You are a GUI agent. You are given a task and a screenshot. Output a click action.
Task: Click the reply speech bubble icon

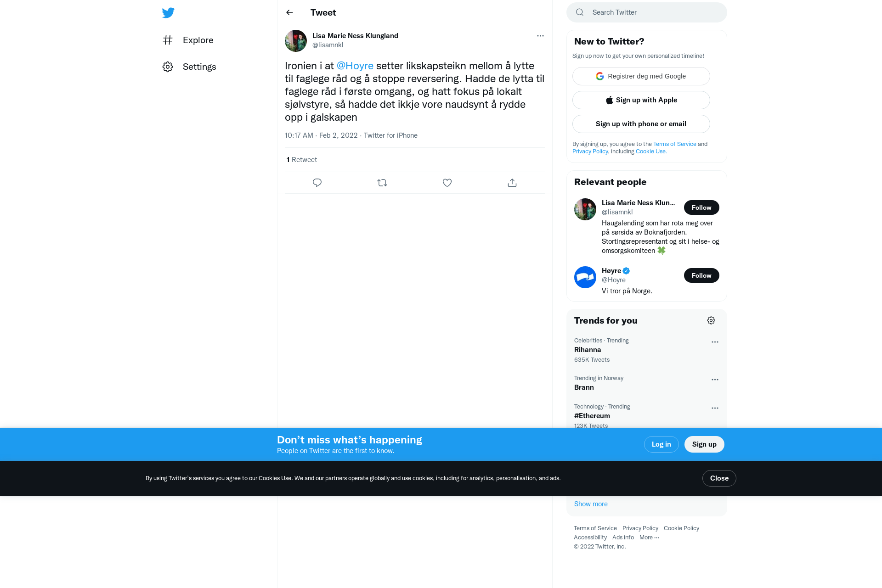317,183
